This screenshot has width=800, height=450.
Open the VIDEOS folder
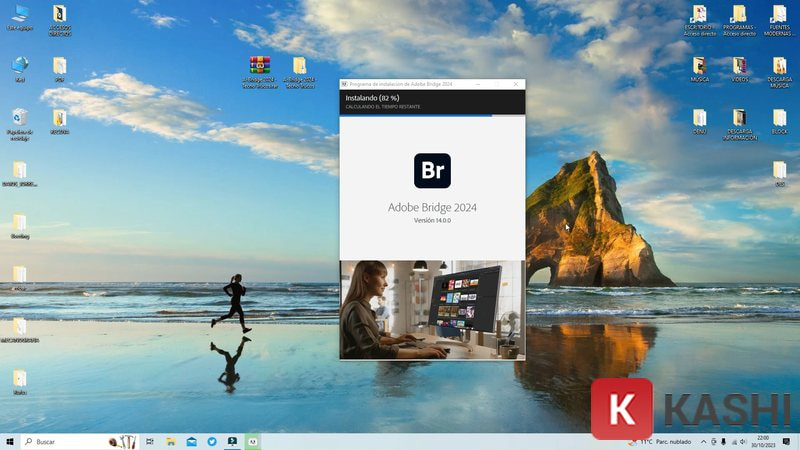click(x=739, y=70)
